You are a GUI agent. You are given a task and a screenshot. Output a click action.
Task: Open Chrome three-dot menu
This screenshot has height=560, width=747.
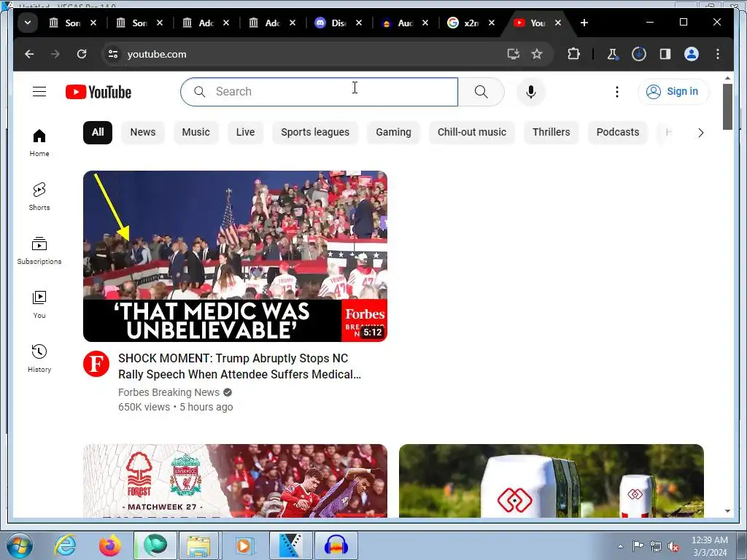click(718, 54)
